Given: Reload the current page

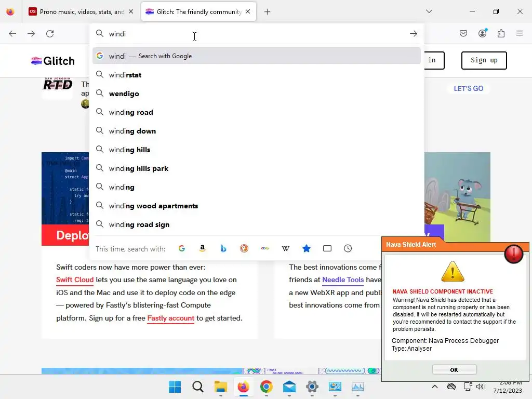Looking at the screenshot, I should coord(50,34).
